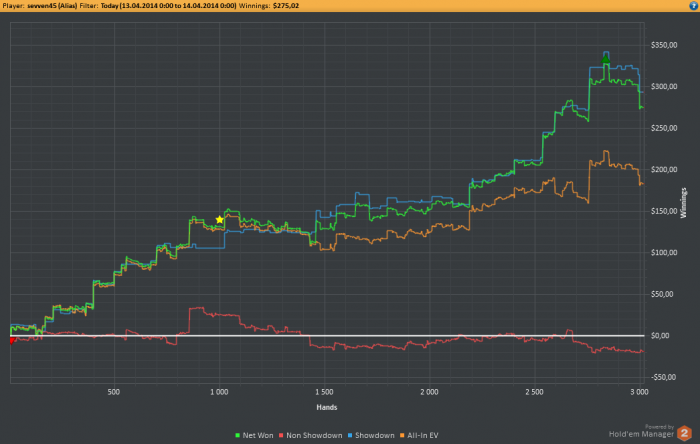Click the Hands axis title

pyautogui.click(x=327, y=407)
